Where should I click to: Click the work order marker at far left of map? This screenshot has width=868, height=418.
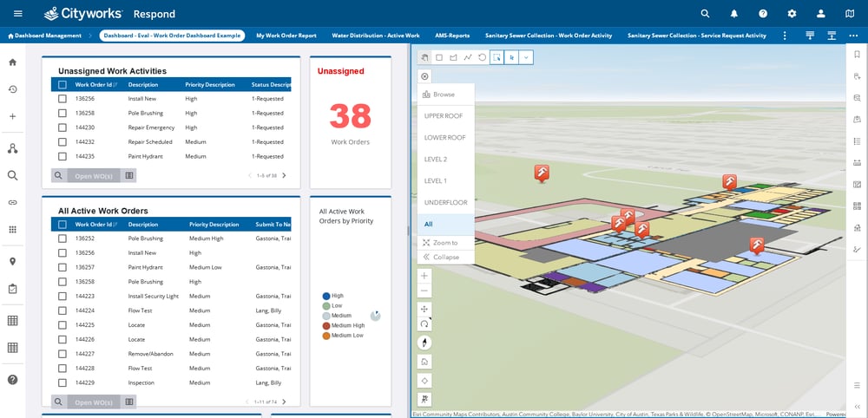tap(542, 173)
